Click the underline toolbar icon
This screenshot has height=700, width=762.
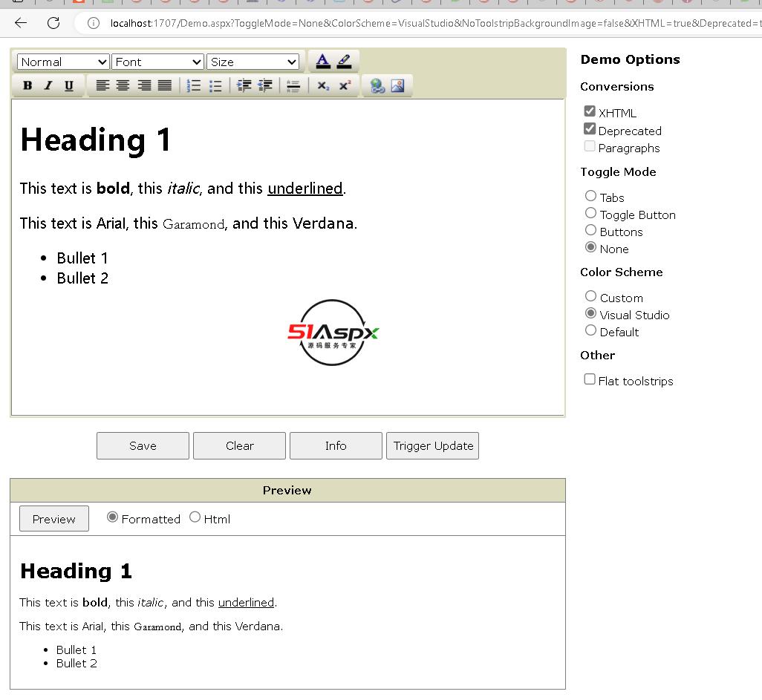[x=69, y=85]
